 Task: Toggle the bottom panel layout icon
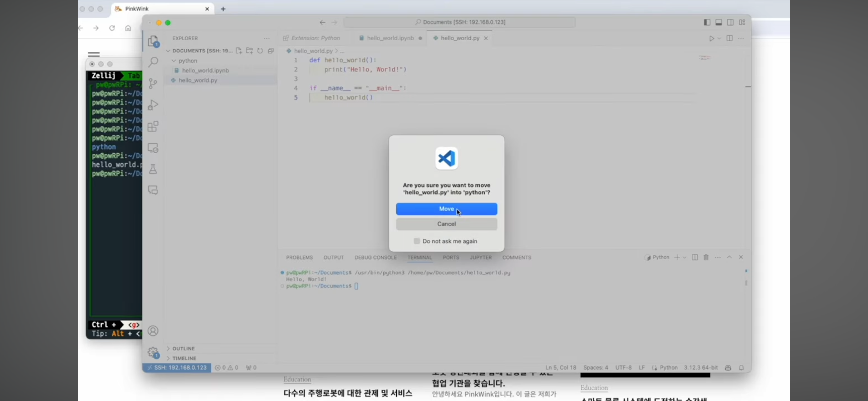click(719, 22)
